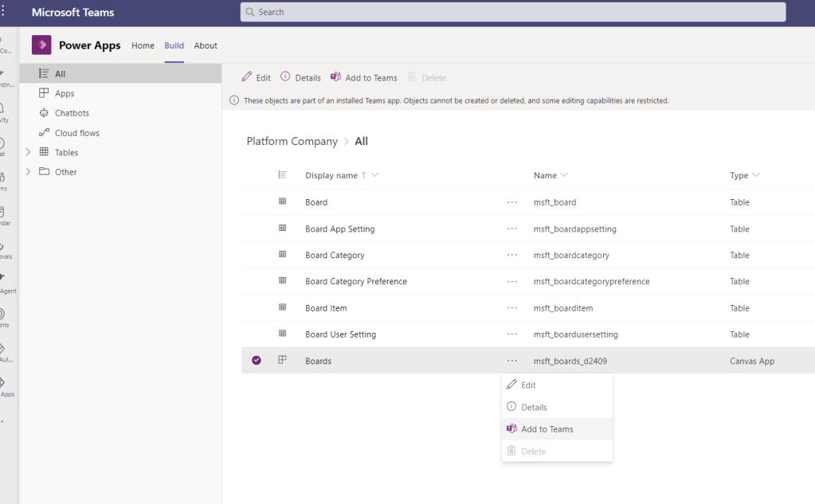Click the Edit pencil icon in toolbar
The height and width of the screenshot is (504, 815).
(x=247, y=77)
